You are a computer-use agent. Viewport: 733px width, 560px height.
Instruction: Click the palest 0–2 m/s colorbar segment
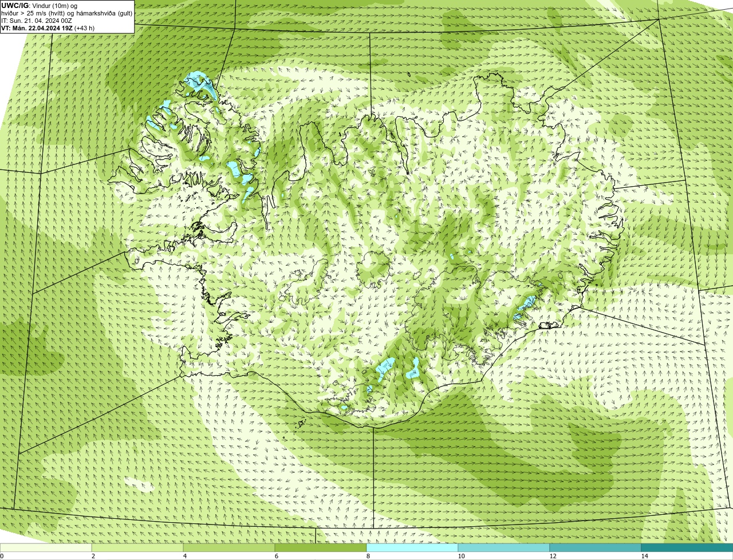46,547
